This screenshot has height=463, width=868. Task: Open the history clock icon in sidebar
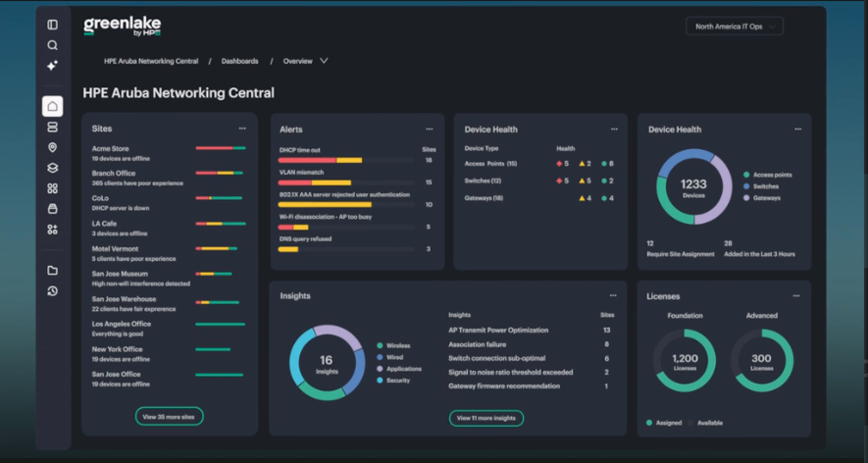point(53,290)
